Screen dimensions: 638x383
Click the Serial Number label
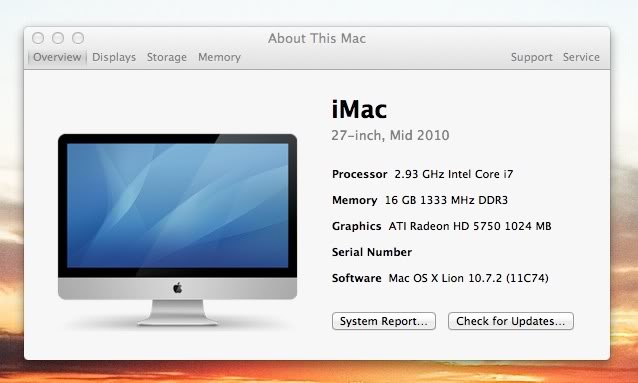point(372,252)
